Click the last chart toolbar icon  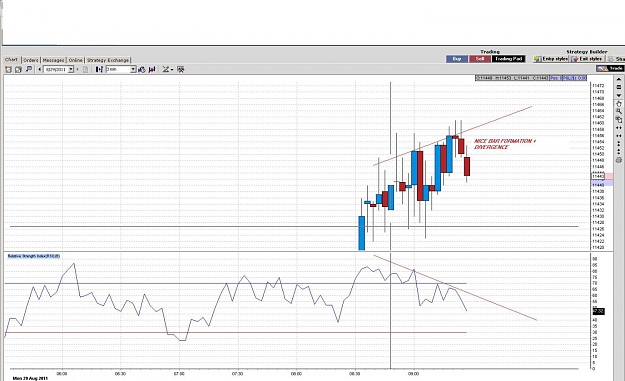pyautogui.click(x=181, y=69)
